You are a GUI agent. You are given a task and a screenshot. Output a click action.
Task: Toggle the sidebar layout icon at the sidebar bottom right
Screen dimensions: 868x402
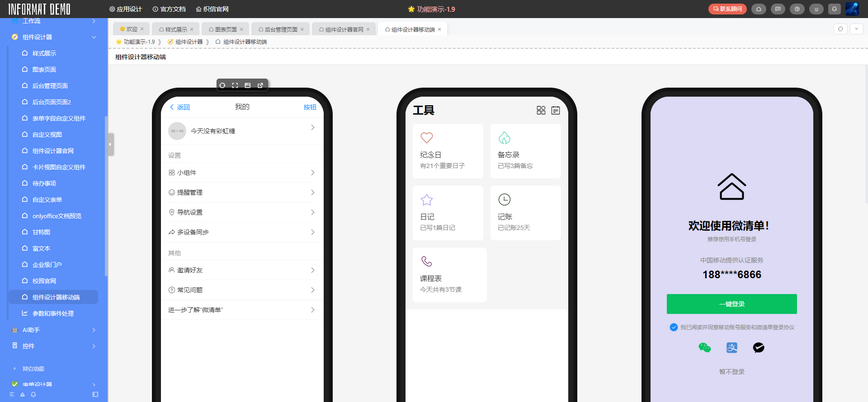pos(95,394)
